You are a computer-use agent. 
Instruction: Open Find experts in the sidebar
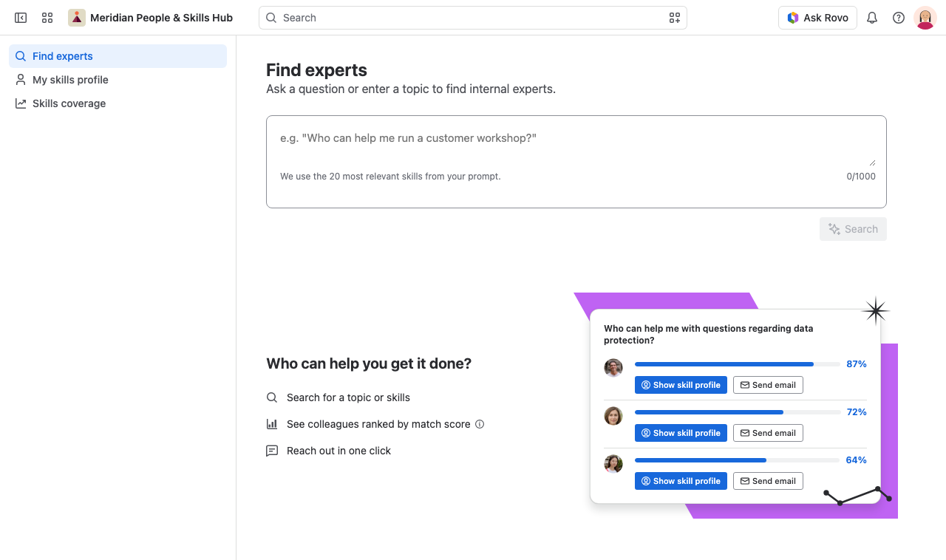point(118,56)
